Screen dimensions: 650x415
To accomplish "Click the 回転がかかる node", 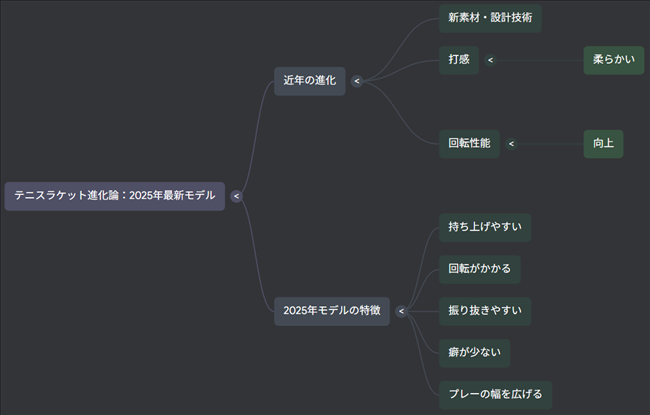I will [x=479, y=269].
